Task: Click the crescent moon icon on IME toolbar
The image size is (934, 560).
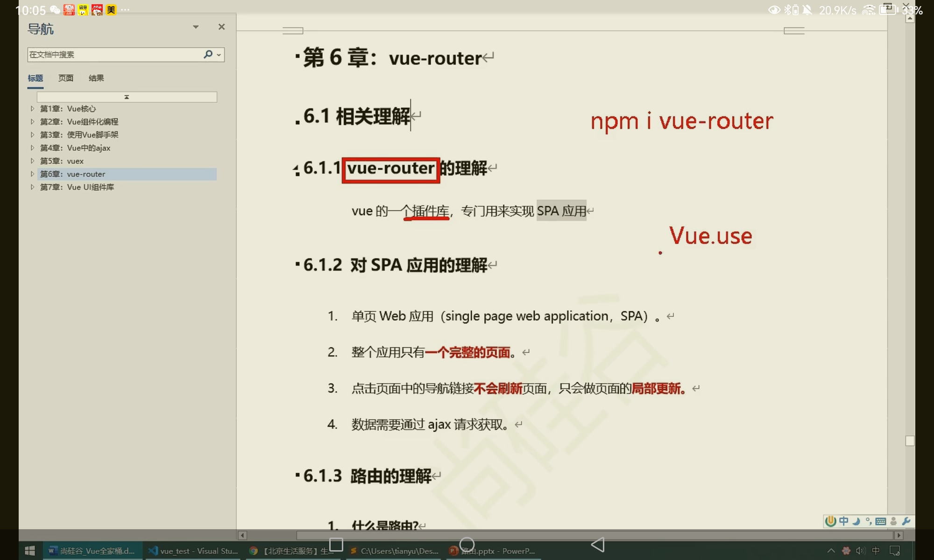Action: [x=856, y=521]
